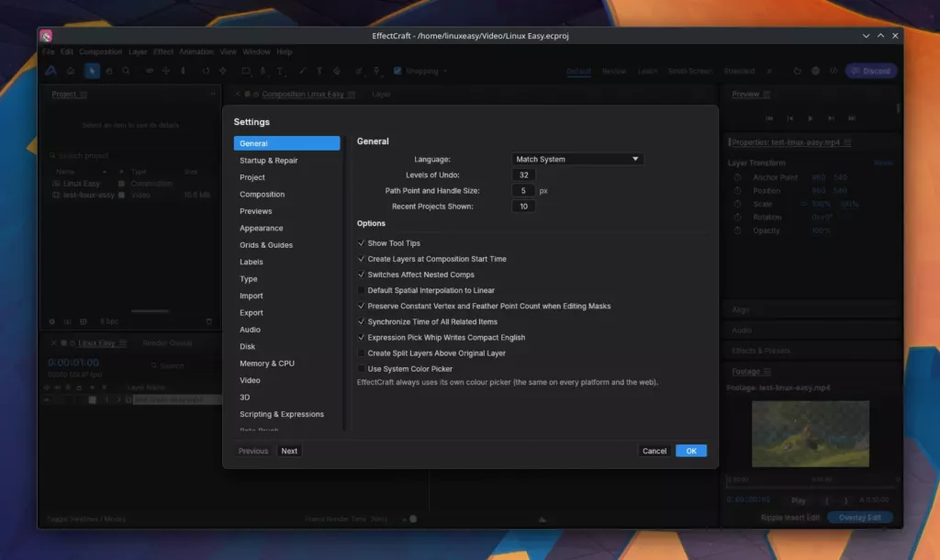Jump to first frame in Preview panel
The height and width of the screenshot is (560, 940).
769,118
